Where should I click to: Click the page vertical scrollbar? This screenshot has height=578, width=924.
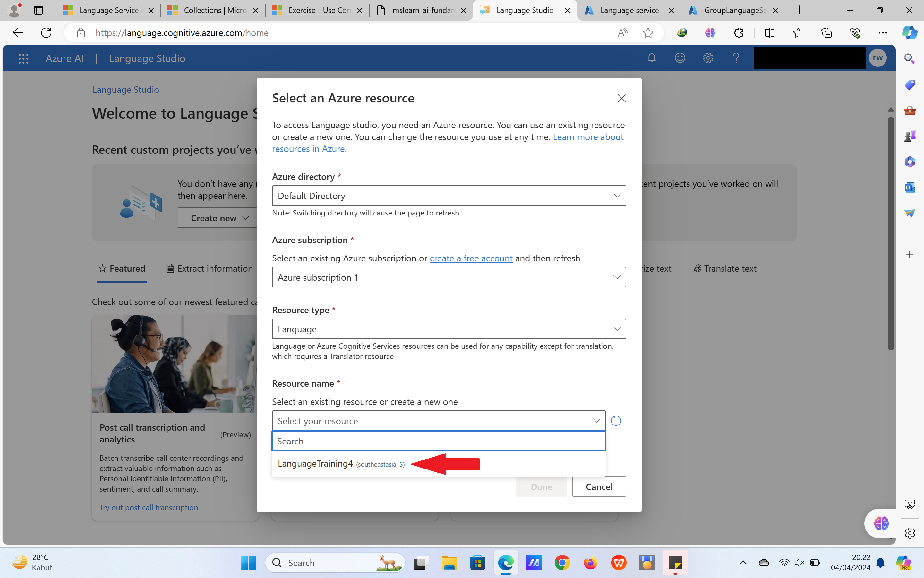point(890,233)
